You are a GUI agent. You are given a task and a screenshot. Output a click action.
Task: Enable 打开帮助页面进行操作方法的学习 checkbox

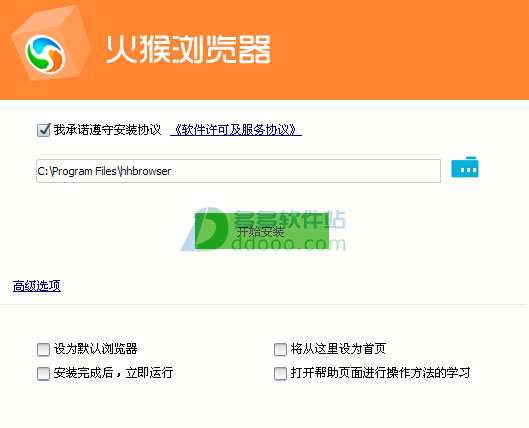point(280,373)
